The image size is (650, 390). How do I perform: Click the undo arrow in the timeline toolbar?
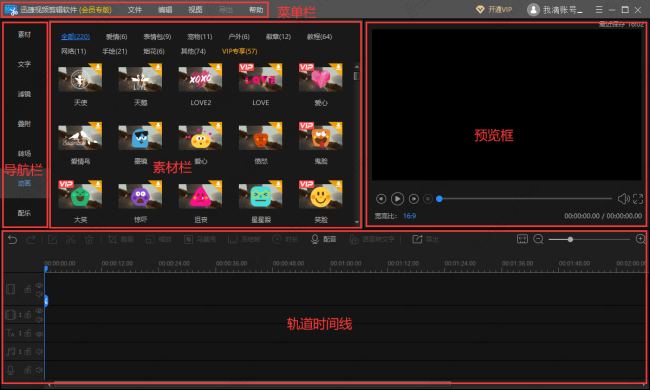coord(12,240)
